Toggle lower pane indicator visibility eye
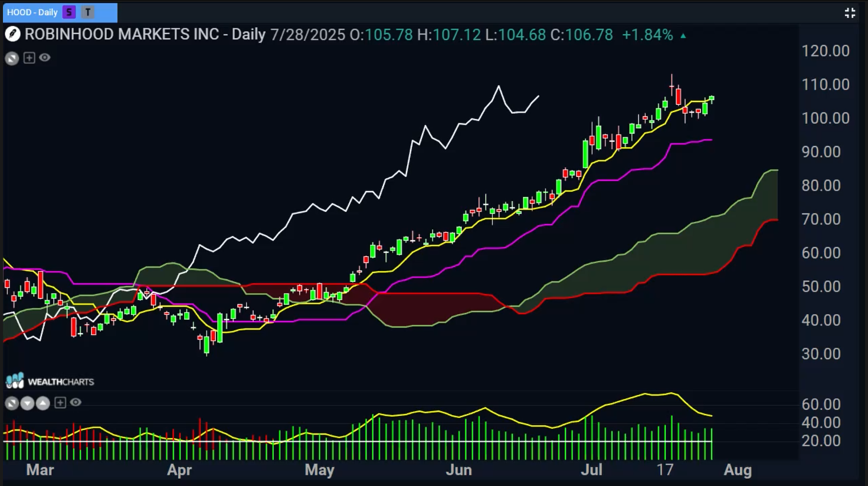Image resolution: width=868 pixels, height=486 pixels. click(x=76, y=402)
